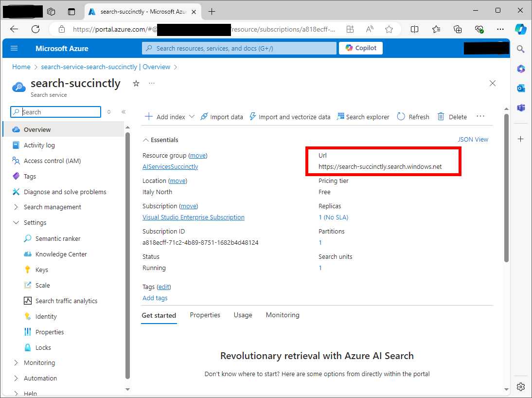The height and width of the screenshot is (398, 532).
Task: Switch to the Get started tab
Action: click(159, 315)
